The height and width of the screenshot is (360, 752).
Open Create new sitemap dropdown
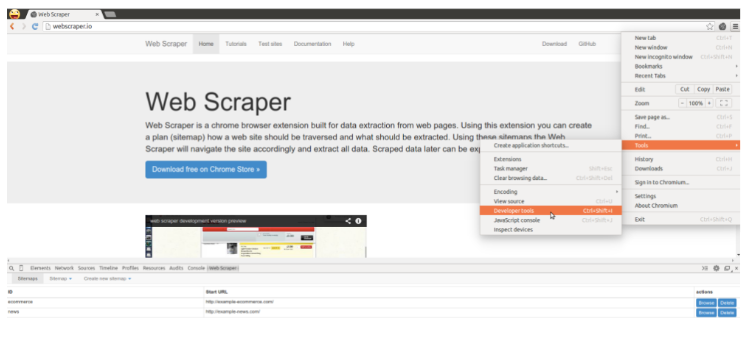pos(107,279)
